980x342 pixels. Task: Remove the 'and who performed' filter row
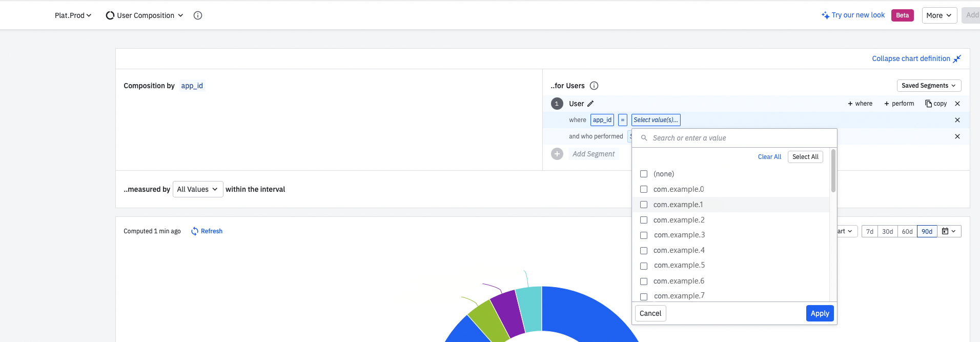pos(957,136)
